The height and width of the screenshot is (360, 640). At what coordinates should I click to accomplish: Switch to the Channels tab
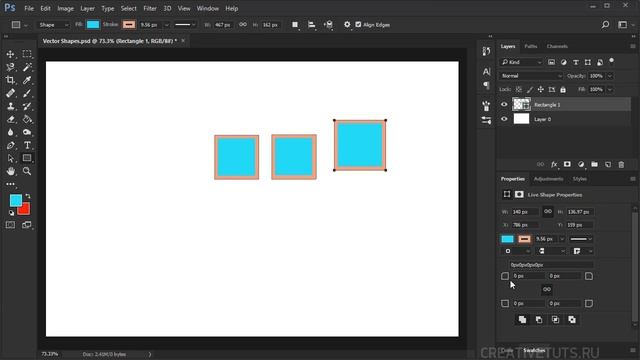[x=557, y=46]
